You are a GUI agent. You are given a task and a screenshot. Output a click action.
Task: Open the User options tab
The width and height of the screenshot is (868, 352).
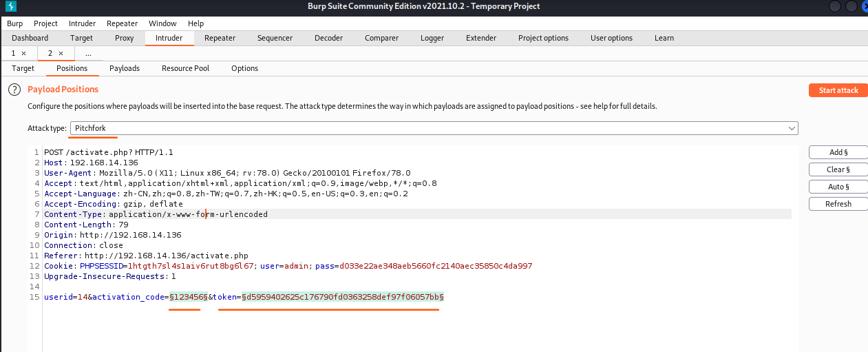coord(611,38)
